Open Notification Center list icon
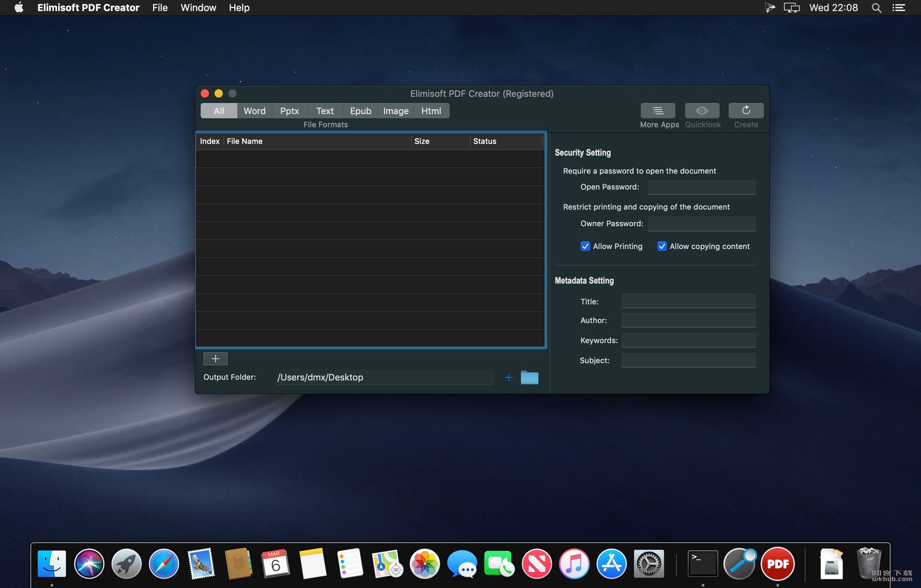 [899, 8]
